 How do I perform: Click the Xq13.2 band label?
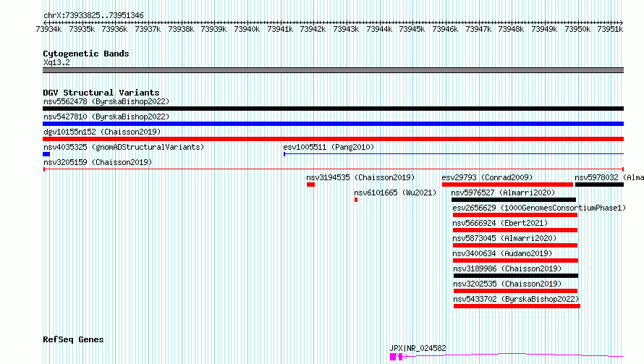point(56,62)
